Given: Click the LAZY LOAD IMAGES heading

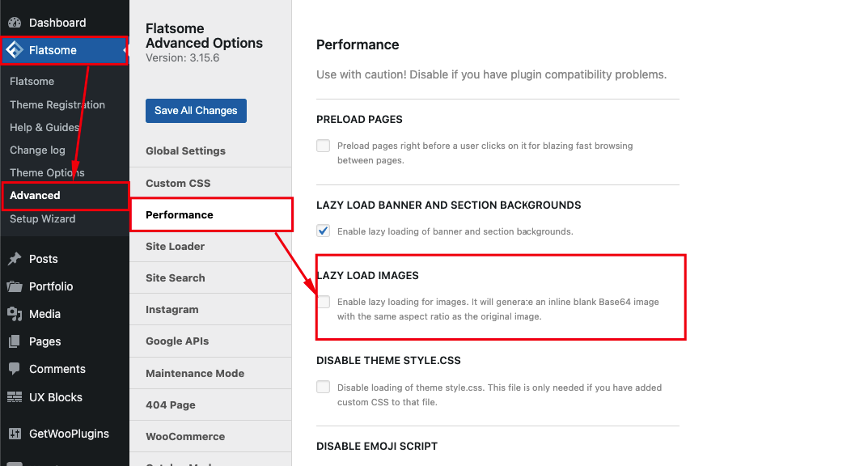Looking at the screenshot, I should pos(368,276).
